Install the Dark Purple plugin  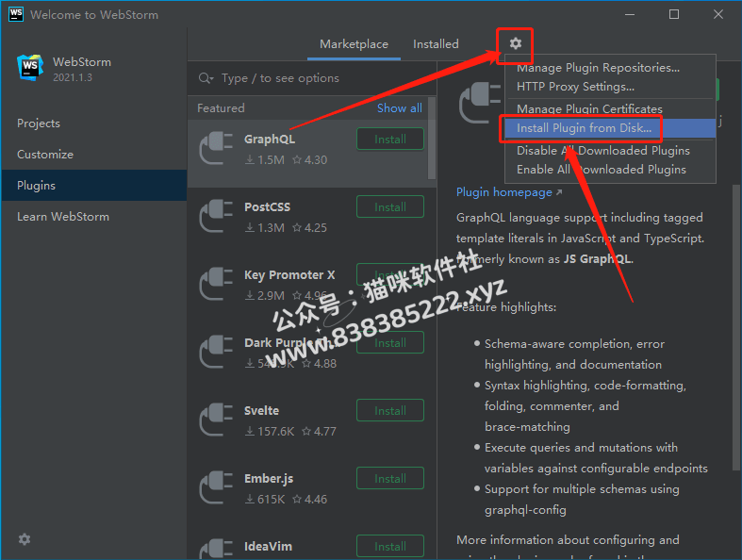[x=390, y=343]
